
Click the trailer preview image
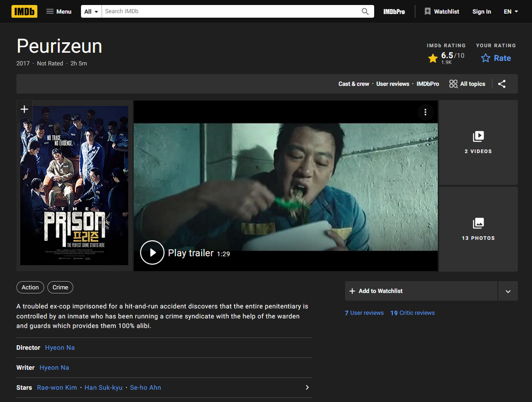[286, 187]
